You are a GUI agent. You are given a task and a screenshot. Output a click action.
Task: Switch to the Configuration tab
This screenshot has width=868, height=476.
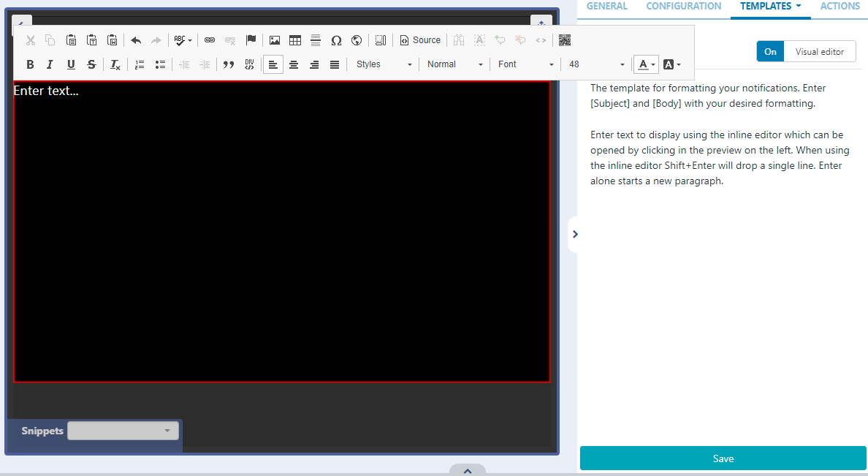point(684,6)
